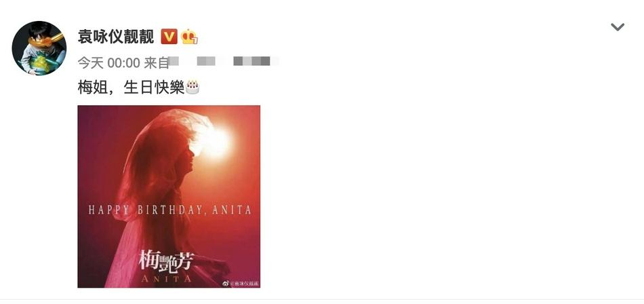Click the Weibo watermark on the poster

[x=241, y=284]
